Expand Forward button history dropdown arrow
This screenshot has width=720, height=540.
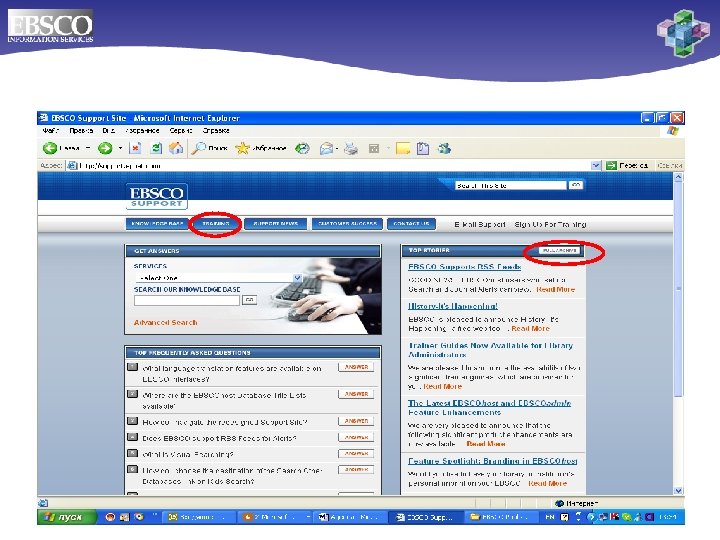(120, 148)
